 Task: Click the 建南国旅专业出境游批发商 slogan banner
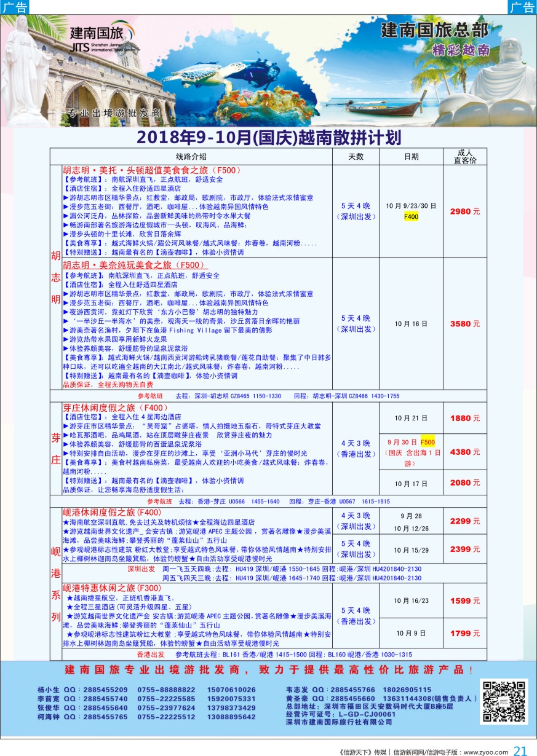tap(269, 669)
